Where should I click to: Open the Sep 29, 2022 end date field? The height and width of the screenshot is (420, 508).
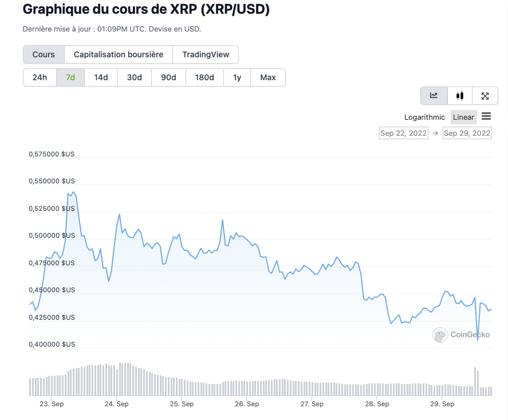467,133
